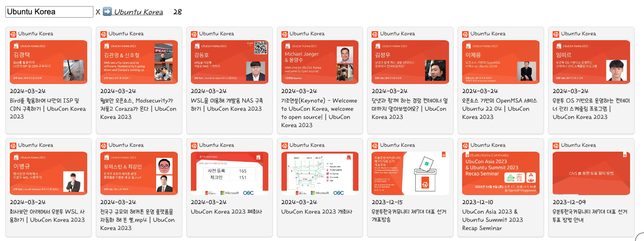Screen dimensions: 644x241
Task: Open title '기조연설(Keynote) - Welcome to UbuCon Korea'
Action: 319,113
